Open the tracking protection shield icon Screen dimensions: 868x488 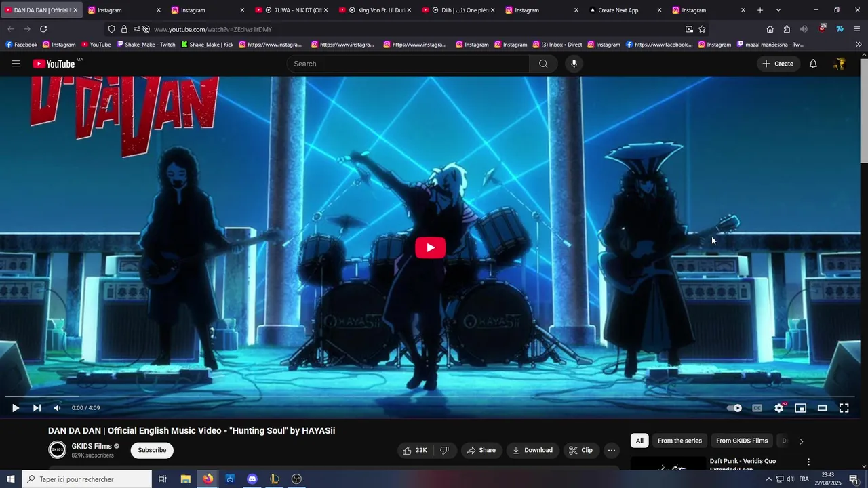(x=112, y=29)
